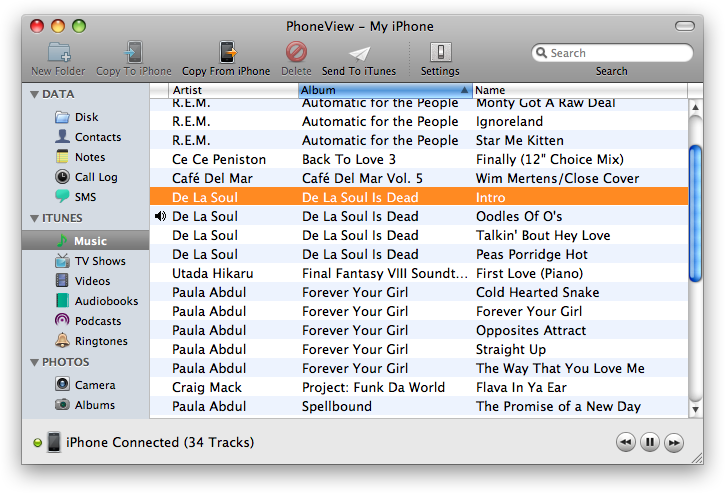The image size is (725, 493).
Task: Pause the current track
Action: pos(650,443)
